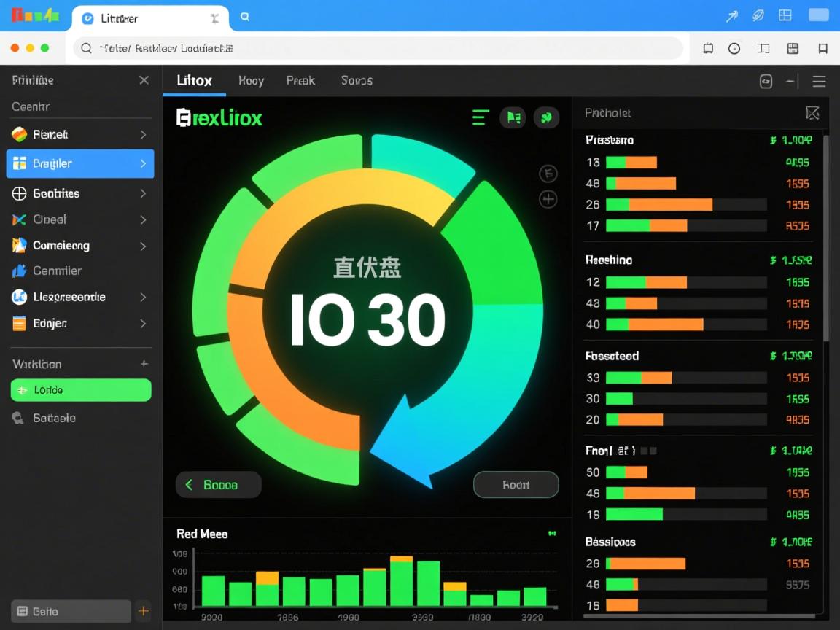This screenshot has width=840, height=630.
Task: Click the search magnifier next to browser tab
Action: tap(245, 17)
